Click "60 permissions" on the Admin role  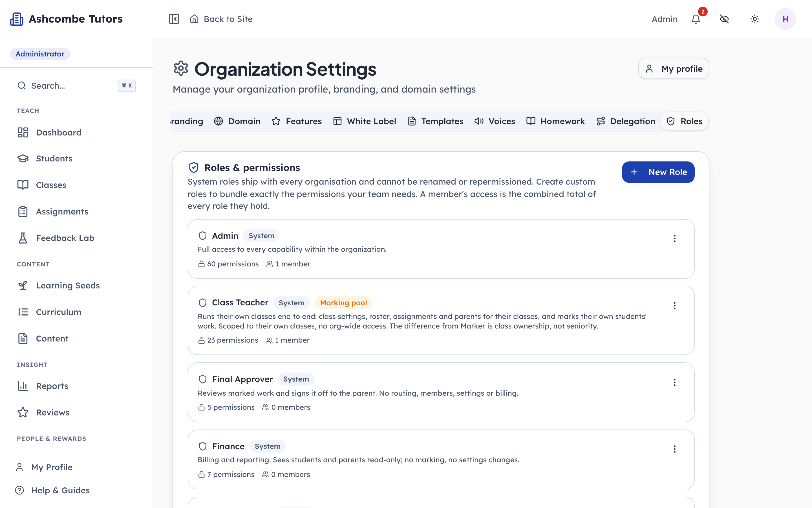point(233,264)
